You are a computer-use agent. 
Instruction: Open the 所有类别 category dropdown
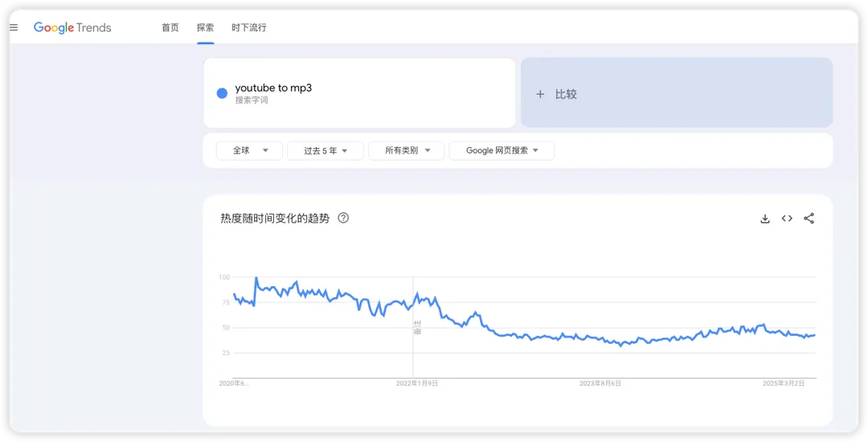pyautogui.click(x=407, y=150)
